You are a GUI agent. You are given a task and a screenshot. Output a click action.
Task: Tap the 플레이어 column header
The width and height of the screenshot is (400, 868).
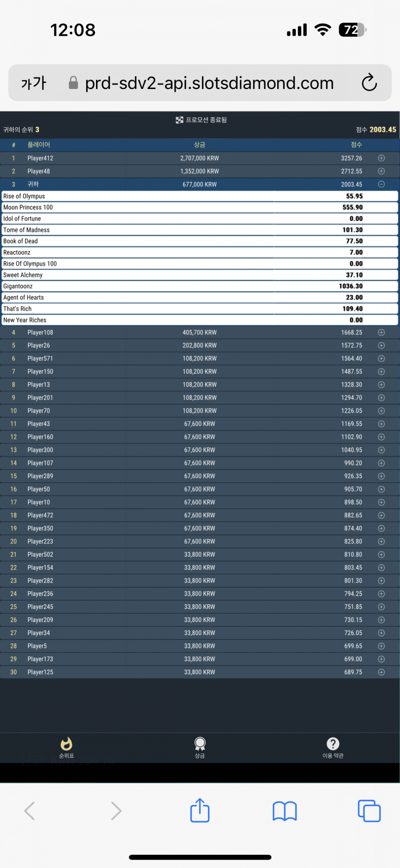39,145
